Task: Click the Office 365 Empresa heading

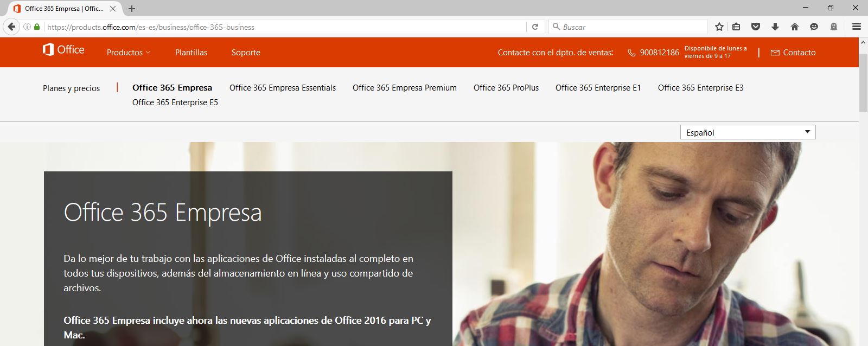Action: coord(163,212)
